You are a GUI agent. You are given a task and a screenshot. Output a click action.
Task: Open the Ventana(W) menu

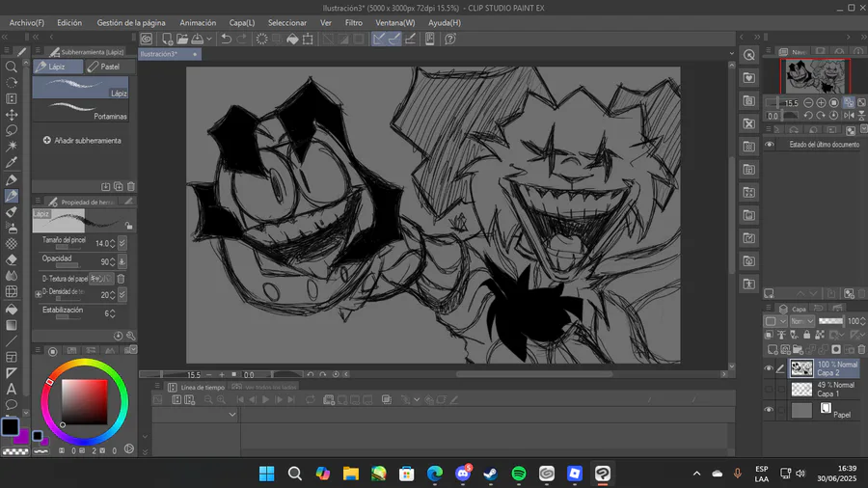point(394,23)
